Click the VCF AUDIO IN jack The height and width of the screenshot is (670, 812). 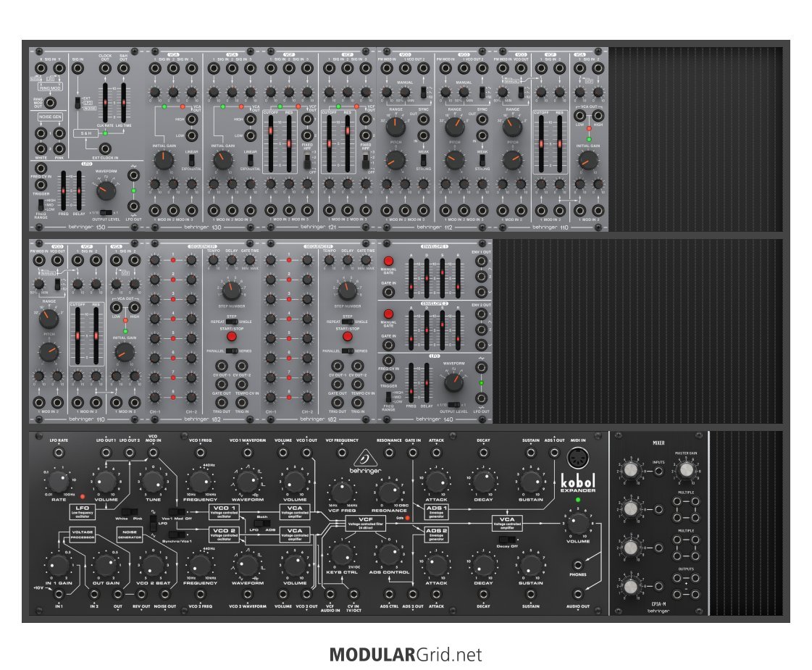(x=330, y=595)
